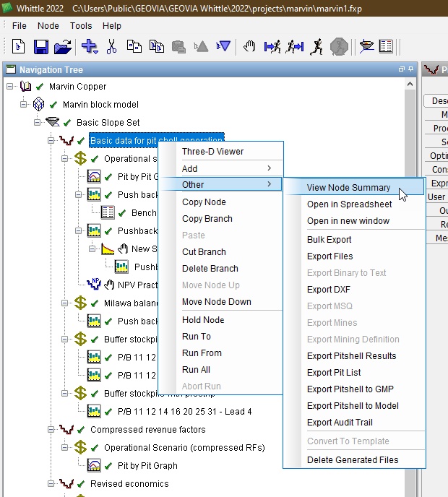Click the spreadsheet report toolbar icon
Screen dimensions: 448x497
386,46
